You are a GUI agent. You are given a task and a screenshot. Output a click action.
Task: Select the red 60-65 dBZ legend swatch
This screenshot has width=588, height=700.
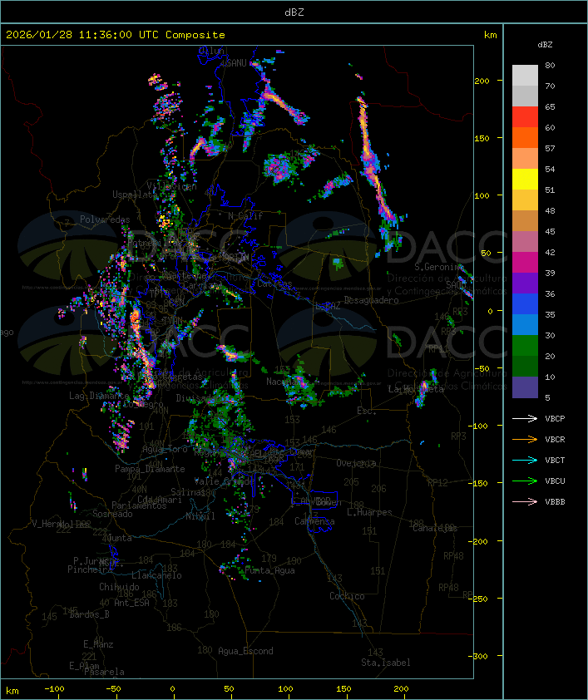point(525,117)
